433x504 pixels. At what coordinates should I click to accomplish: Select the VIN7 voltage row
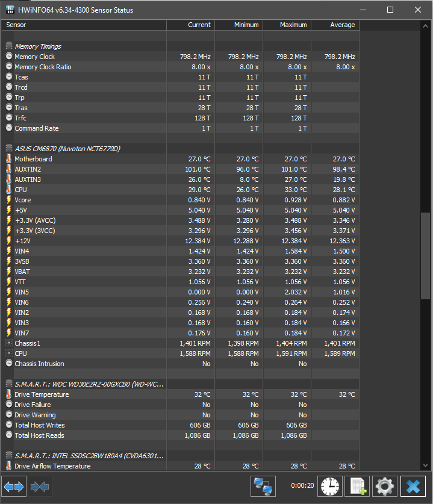[180, 333]
